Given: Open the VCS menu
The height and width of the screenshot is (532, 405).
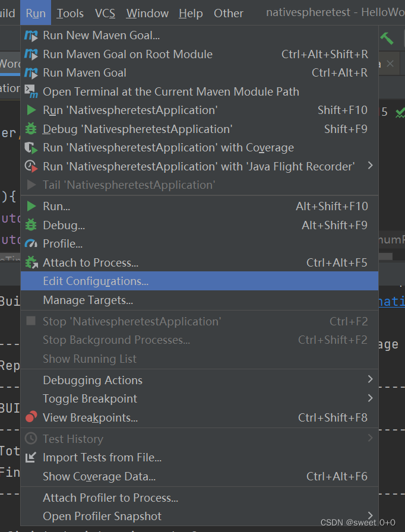Looking at the screenshot, I should [x=105, y=13].
